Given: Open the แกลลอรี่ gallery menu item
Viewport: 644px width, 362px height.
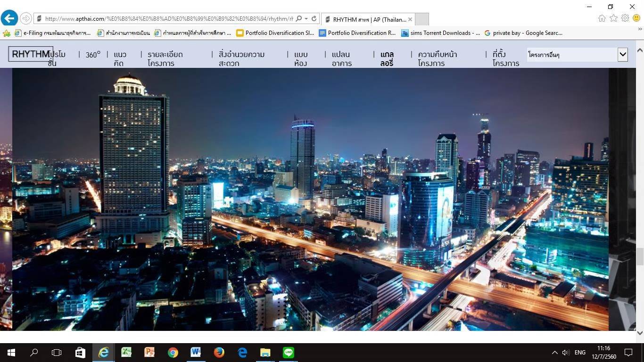Looking at the screenshot, I should coord(387,58).
